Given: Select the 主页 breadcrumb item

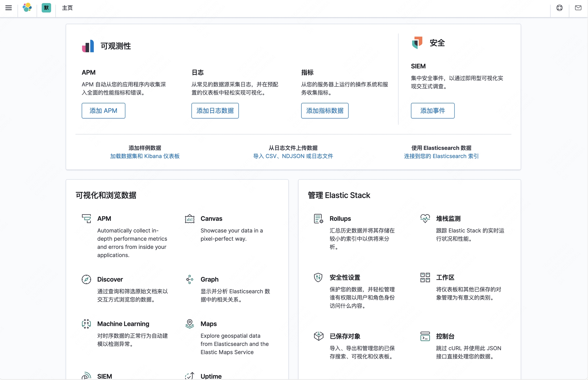Looking at the screenshot, I should 67,8.
